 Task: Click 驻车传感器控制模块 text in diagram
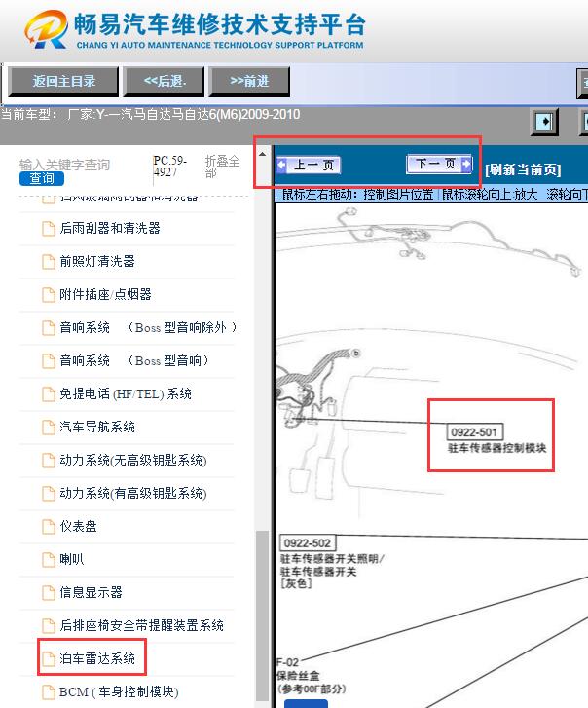tap(496, 448)
